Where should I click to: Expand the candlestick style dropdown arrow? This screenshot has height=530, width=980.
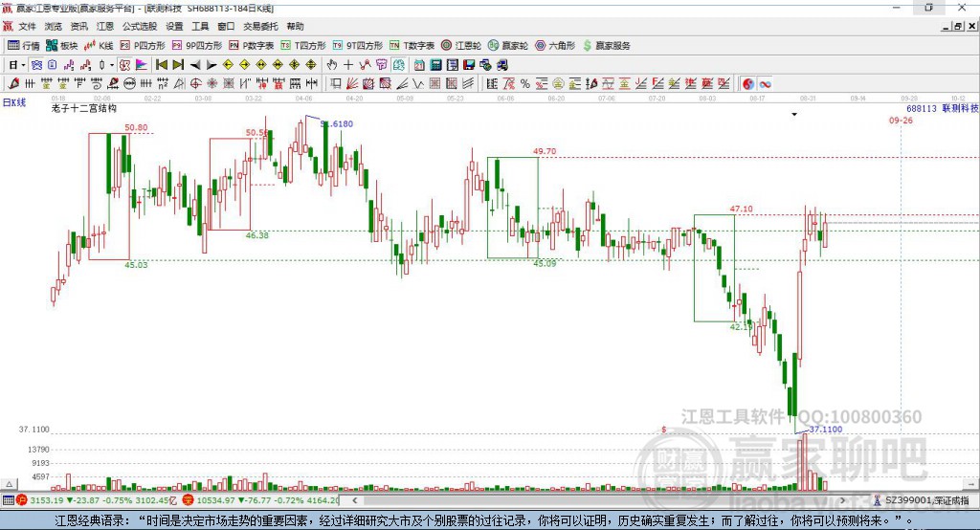pyautogui.click(x=112, y=65)
